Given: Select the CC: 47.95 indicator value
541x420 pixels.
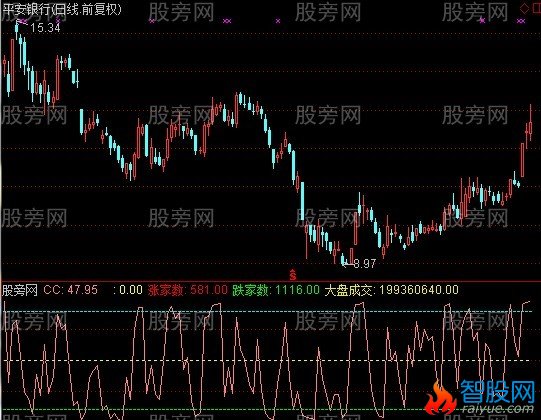Looking at the screenshot, I should 70,290.
